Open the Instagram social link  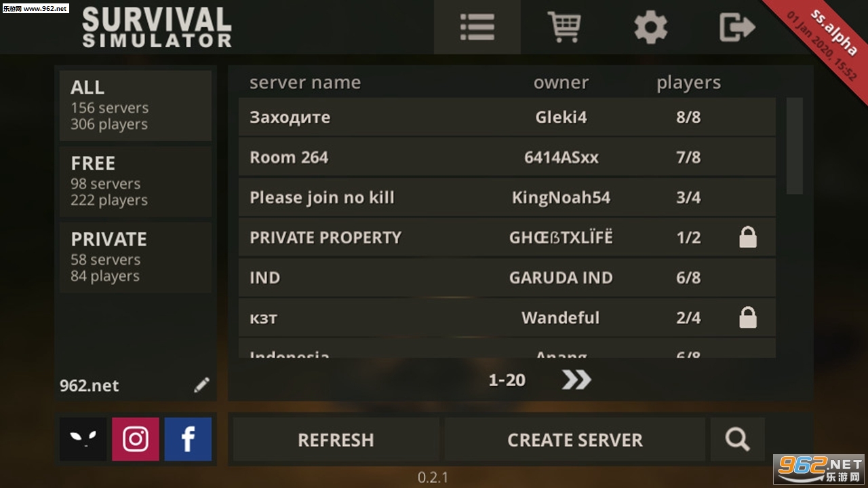136,439
